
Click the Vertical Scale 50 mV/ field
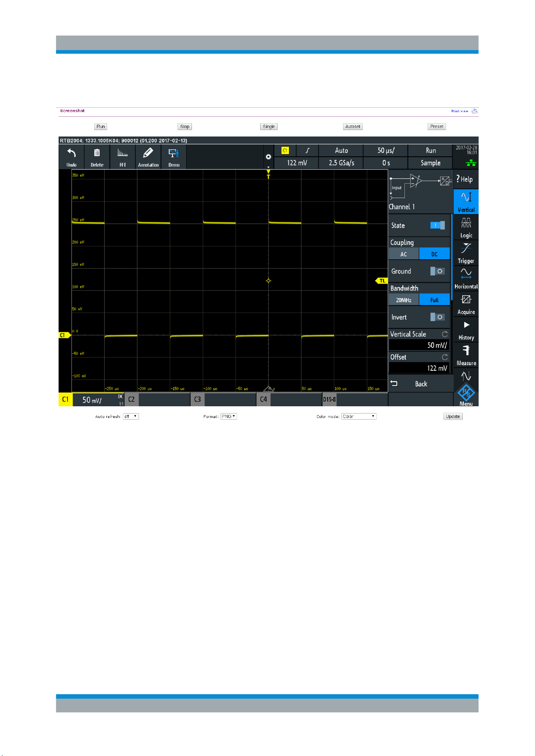point(419,345)
